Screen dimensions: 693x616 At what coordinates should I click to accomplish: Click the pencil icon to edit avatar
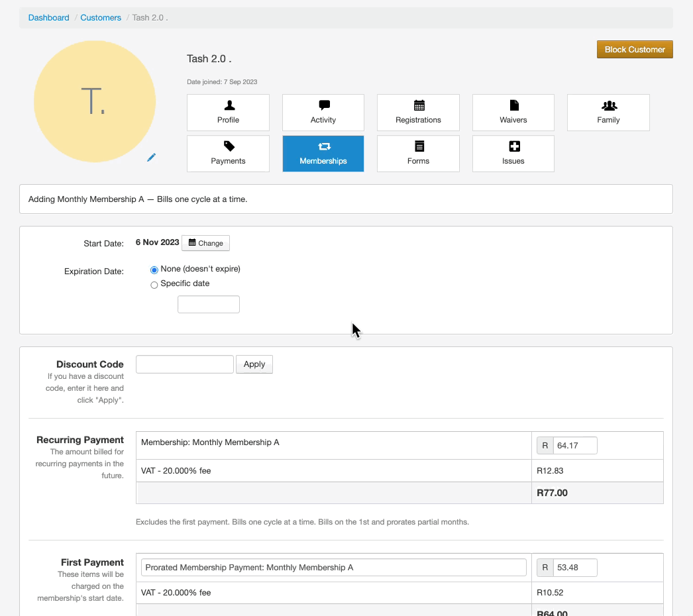coord(151,158)
